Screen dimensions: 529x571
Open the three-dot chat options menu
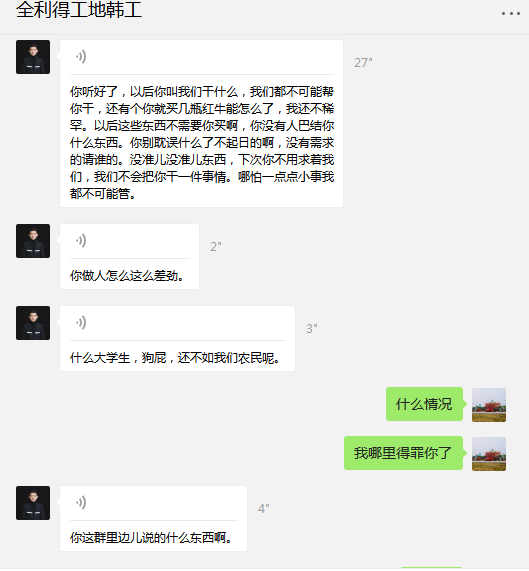[511, 13]
